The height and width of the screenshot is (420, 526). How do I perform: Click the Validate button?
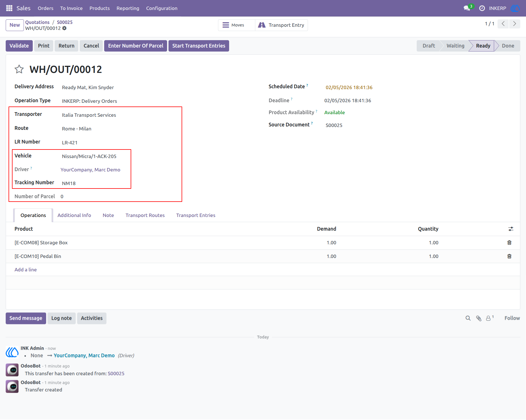(19, 46)
